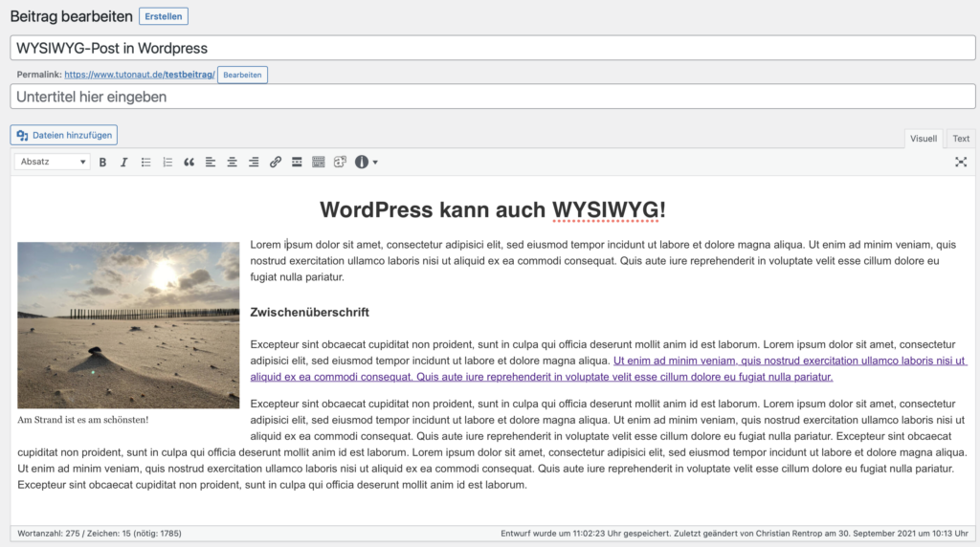Insert a numbered list
The image size is (980, 547).
tap(167, 163)
